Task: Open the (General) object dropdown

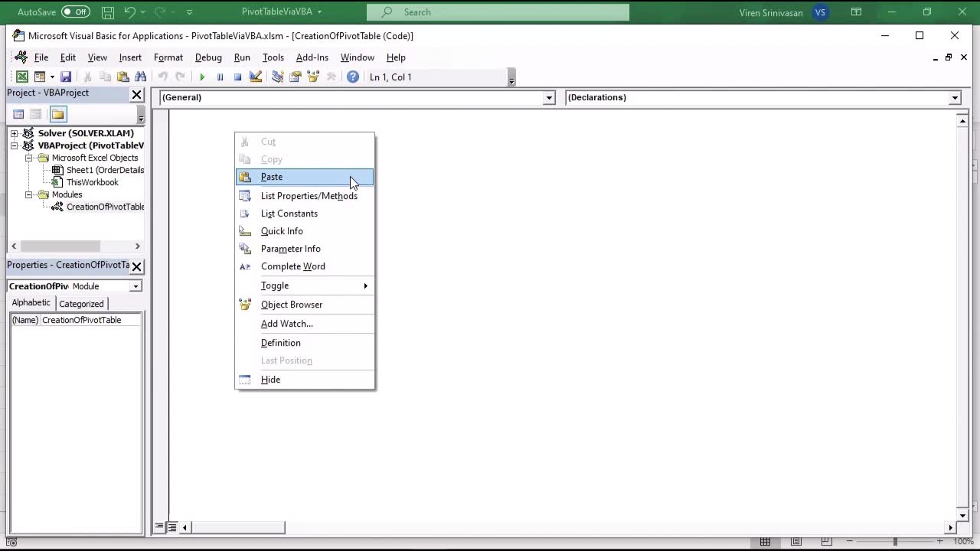Action: click(549, 98)
